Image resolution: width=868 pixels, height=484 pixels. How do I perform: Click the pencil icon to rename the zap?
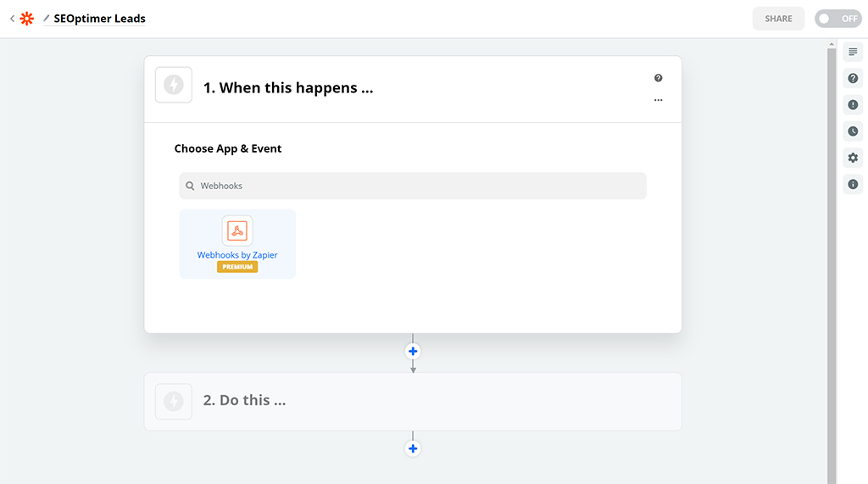pyautogui.click(x=47, y=18)
